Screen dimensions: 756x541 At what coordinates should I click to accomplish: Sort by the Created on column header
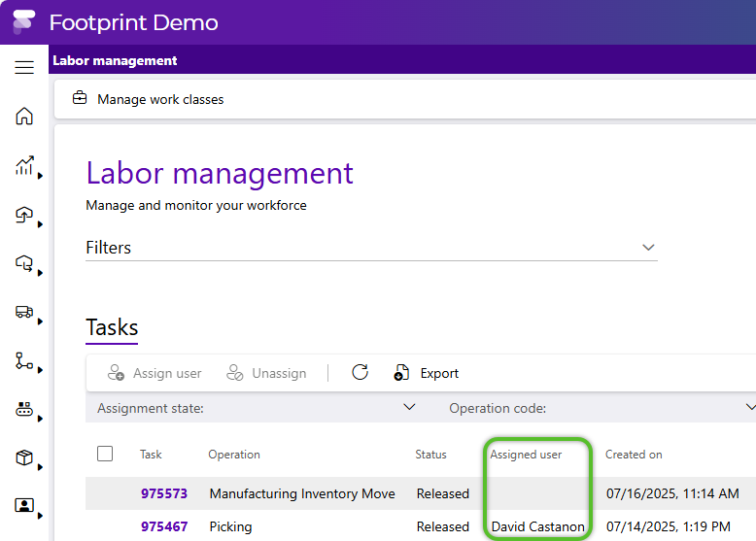634,455
